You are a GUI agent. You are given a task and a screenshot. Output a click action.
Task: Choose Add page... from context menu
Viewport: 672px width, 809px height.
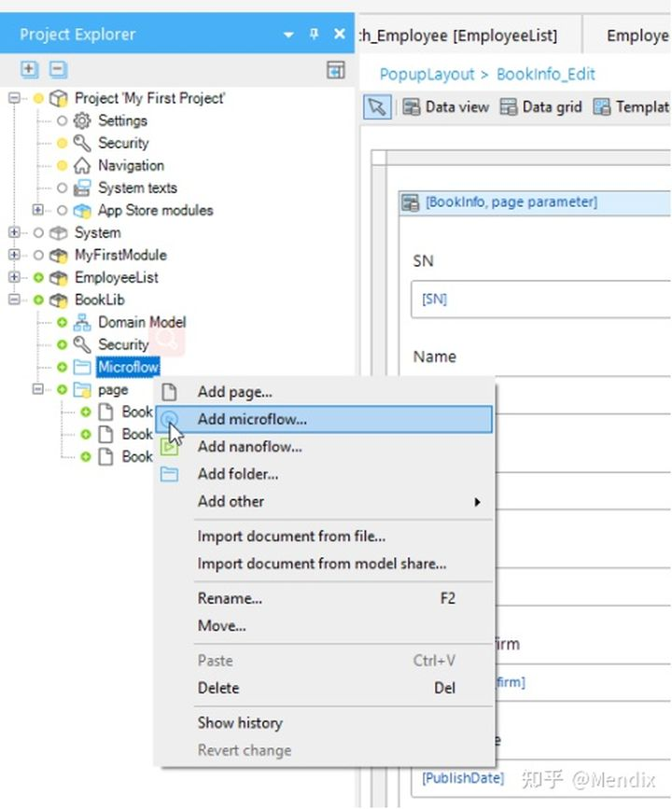pos(324,392)
